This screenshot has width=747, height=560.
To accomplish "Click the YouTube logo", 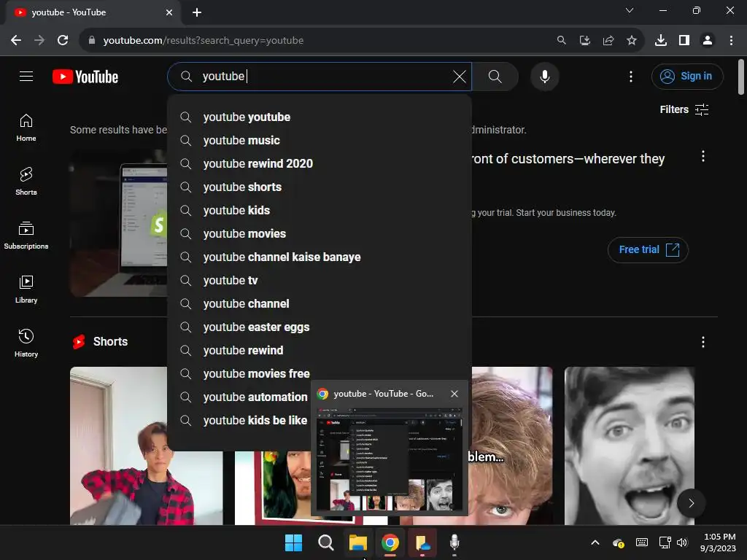I will [85, 77].
